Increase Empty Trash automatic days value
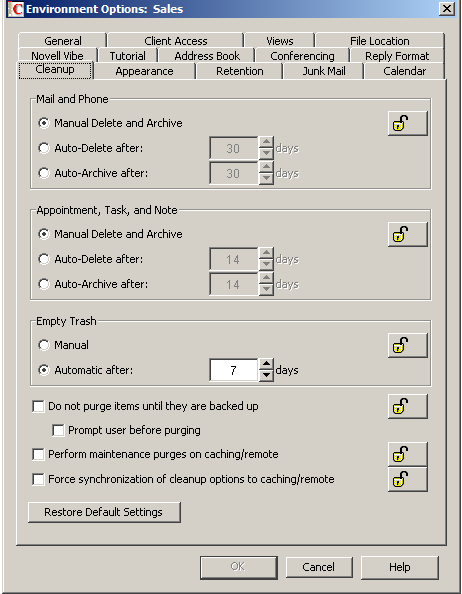This screenshot has height=594, width=462. (x=266, y=364)
